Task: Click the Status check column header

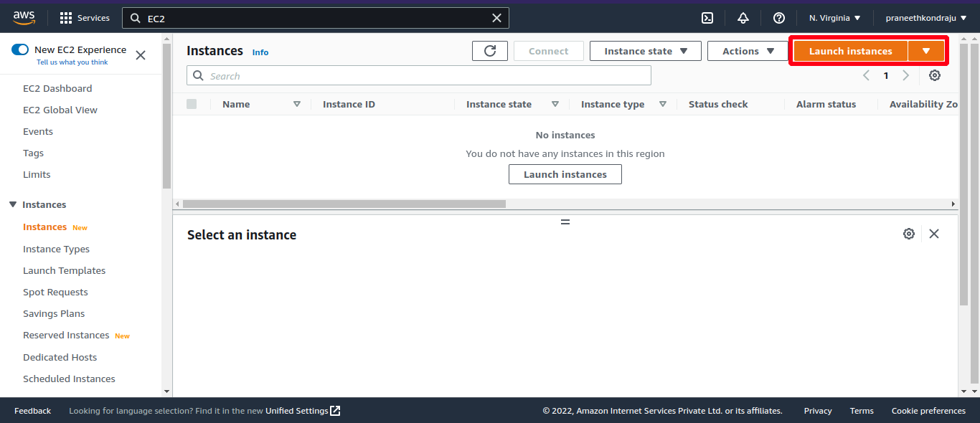Action: [x=718, y=104]
